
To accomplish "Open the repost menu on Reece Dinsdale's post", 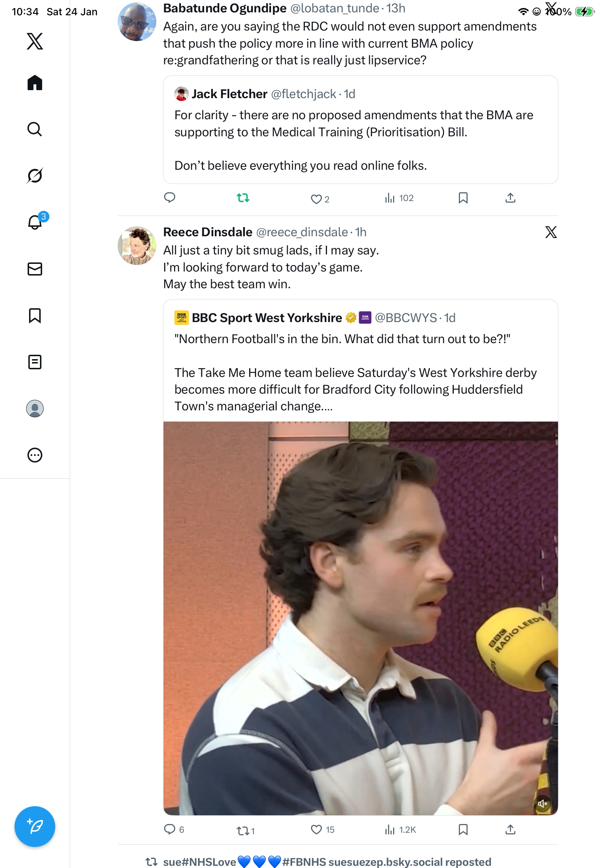I will (243, 831).
